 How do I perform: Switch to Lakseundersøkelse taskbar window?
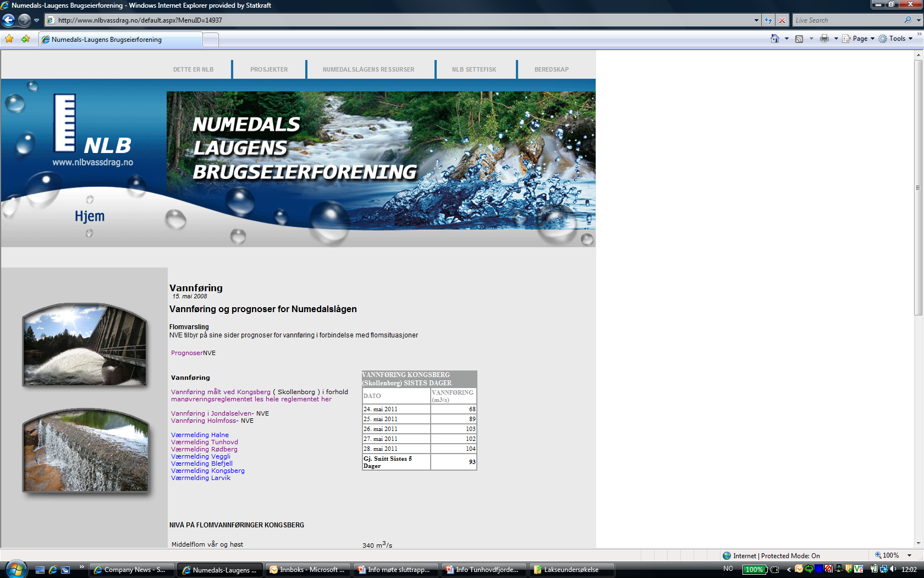pos(572,570)
